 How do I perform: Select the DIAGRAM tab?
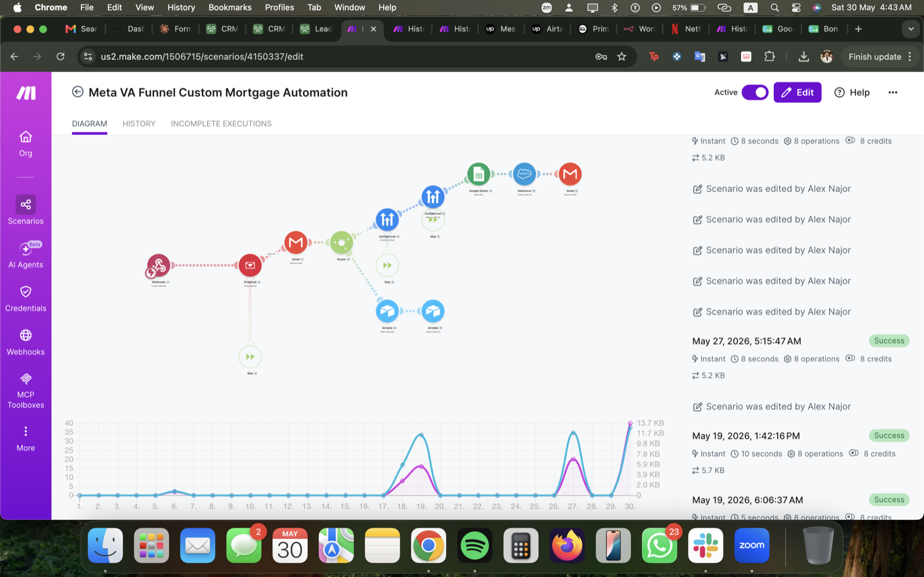[x=89, y=124]
